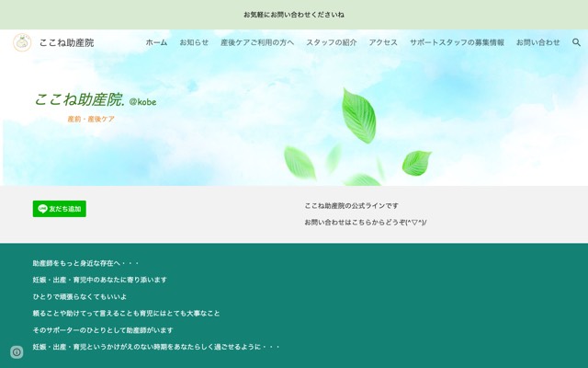This screenshot has height=368, width=588.
Task: Navigate to お問い合わせ page
Action: 538,42
